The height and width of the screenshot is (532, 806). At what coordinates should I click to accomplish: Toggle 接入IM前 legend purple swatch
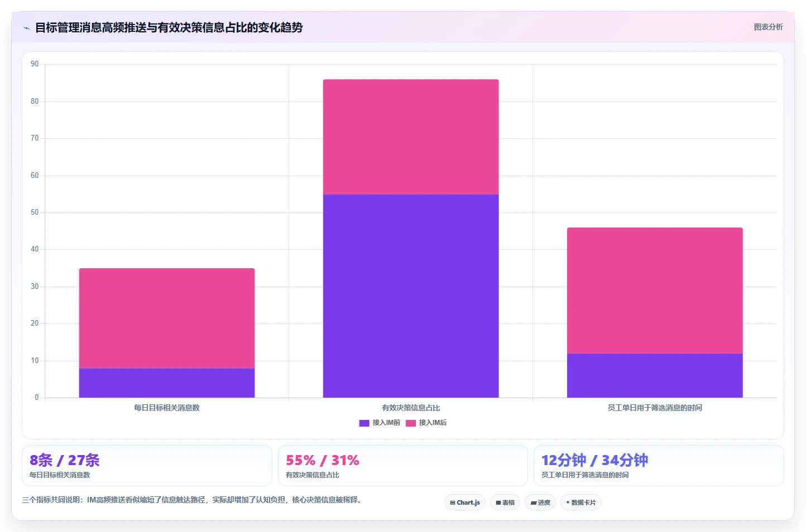click(364, 423)
